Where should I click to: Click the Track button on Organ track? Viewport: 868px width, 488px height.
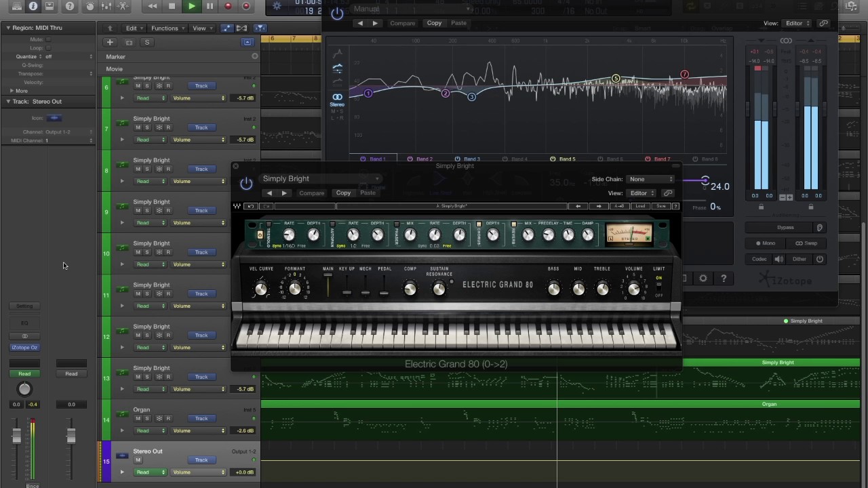pyautogui.click(x=201, y=418)
